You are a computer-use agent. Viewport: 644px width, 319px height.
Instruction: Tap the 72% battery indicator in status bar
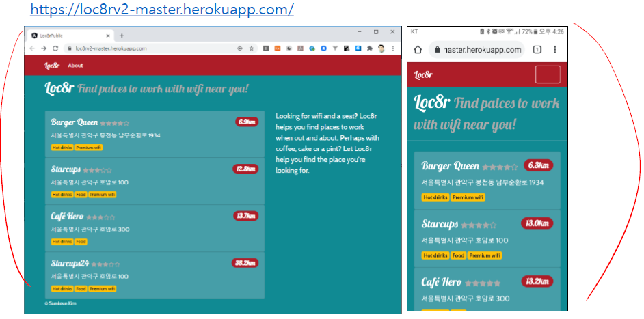click(x=531, y=31)
